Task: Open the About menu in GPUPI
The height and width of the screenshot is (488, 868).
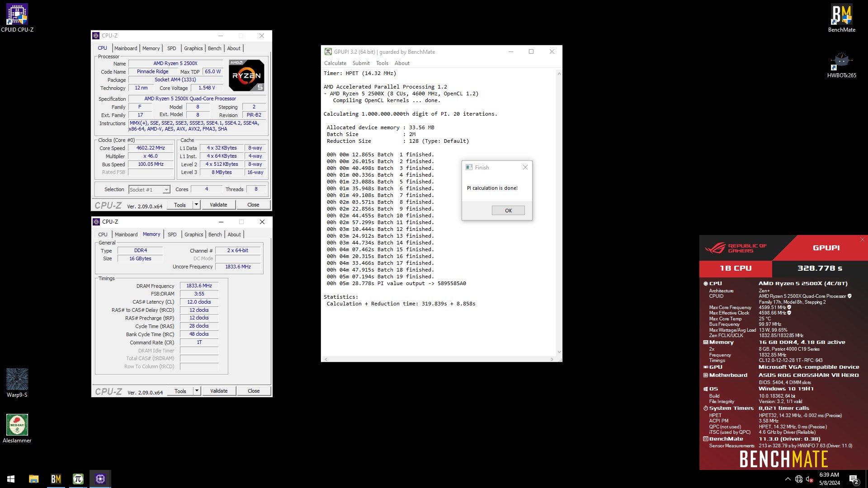Action: (402, 63)
